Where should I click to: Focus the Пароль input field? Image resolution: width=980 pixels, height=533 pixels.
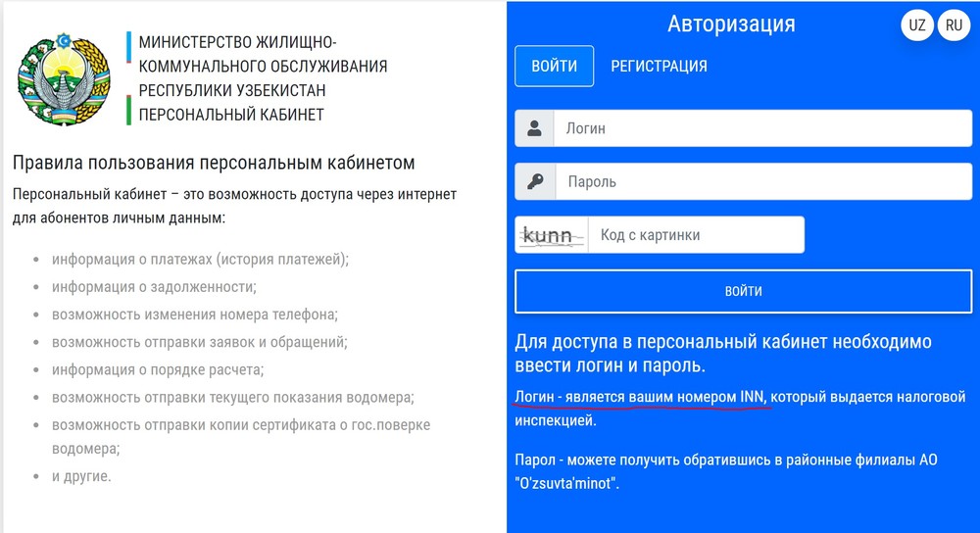pyautogui.click(x=759, y=181)
